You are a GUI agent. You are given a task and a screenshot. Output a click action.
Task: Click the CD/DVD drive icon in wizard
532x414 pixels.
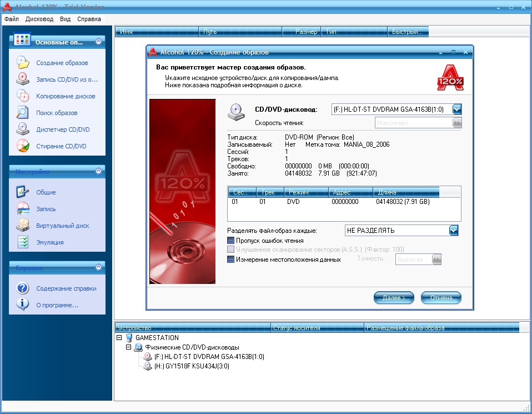pos(236,112)
